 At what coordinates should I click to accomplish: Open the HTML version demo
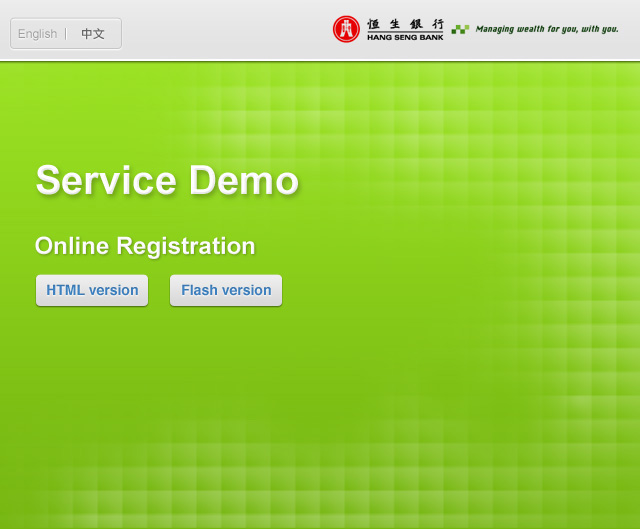click(92, 290)
